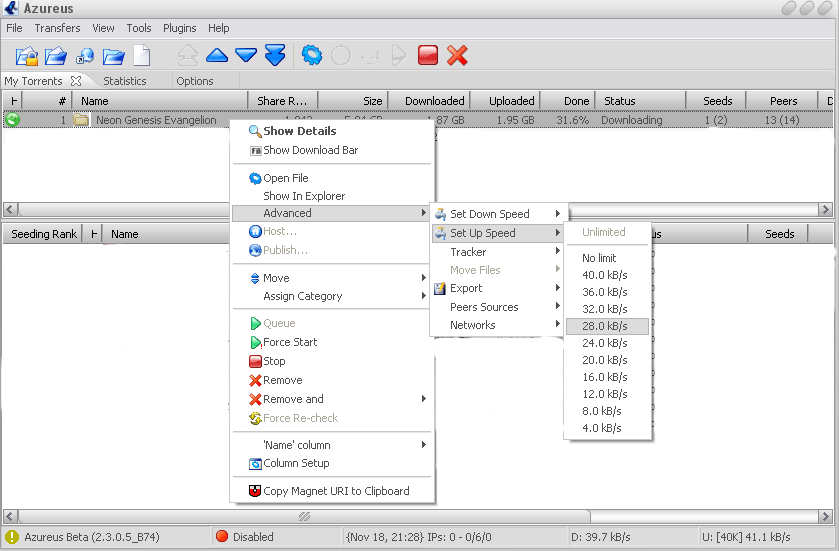The image size is (839, 551).
Task: Open the Tools menu
Action: (139, 28)
